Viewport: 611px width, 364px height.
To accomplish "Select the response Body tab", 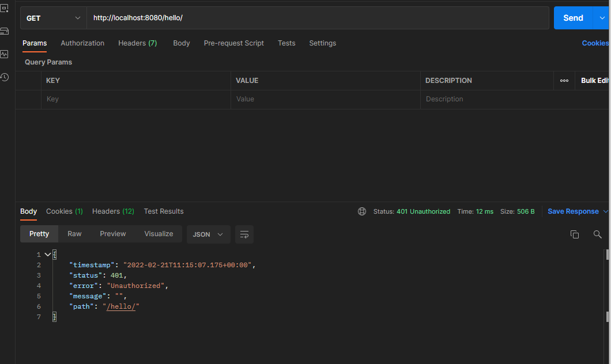I will (28, 211).
